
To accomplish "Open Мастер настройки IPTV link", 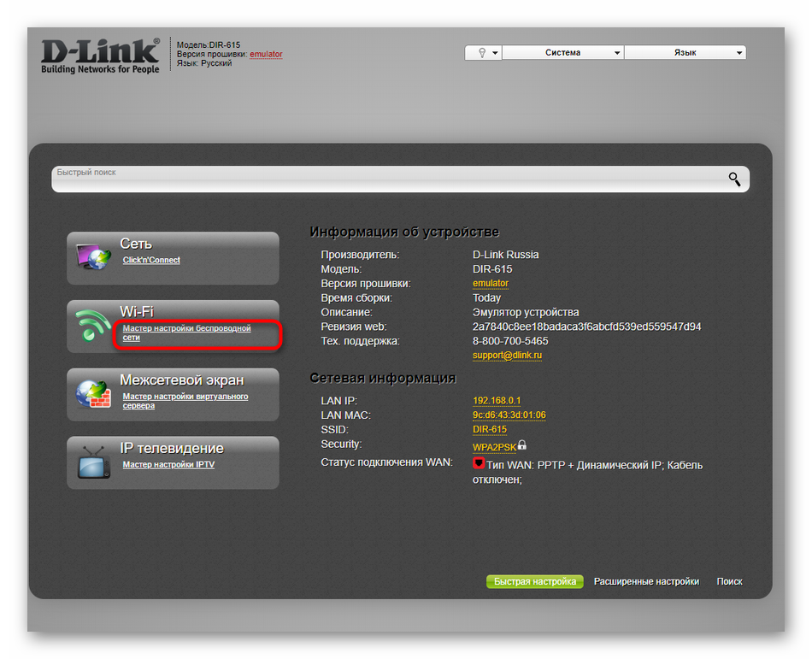I will (x=168, y=465).
